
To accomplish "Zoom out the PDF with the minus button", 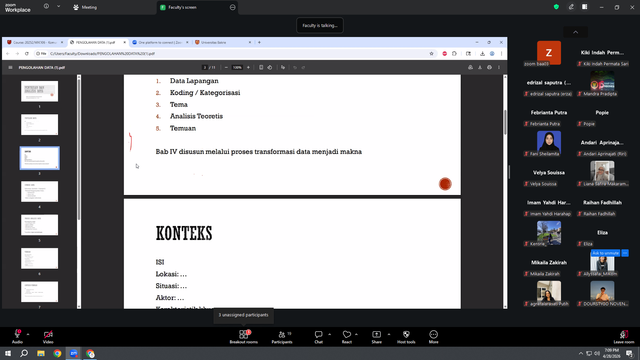I will coord(226,67).
